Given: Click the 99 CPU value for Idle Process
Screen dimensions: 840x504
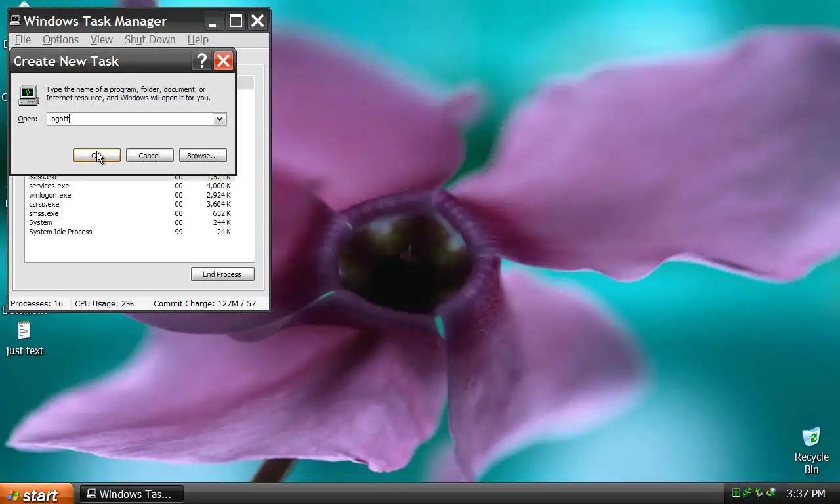Looking at the screenshot, I should (x=178, y=232).
